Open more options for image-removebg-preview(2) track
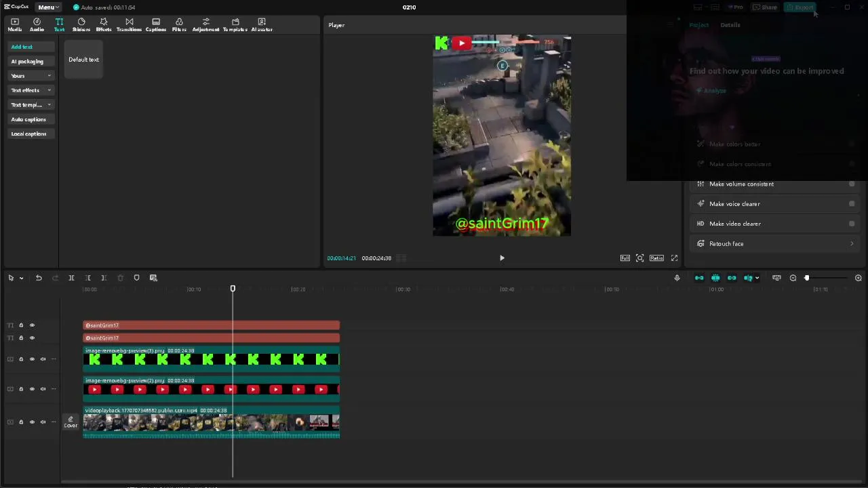Viewport: 868px width, 488px height. pyautogui.click(x=54, y=389)
